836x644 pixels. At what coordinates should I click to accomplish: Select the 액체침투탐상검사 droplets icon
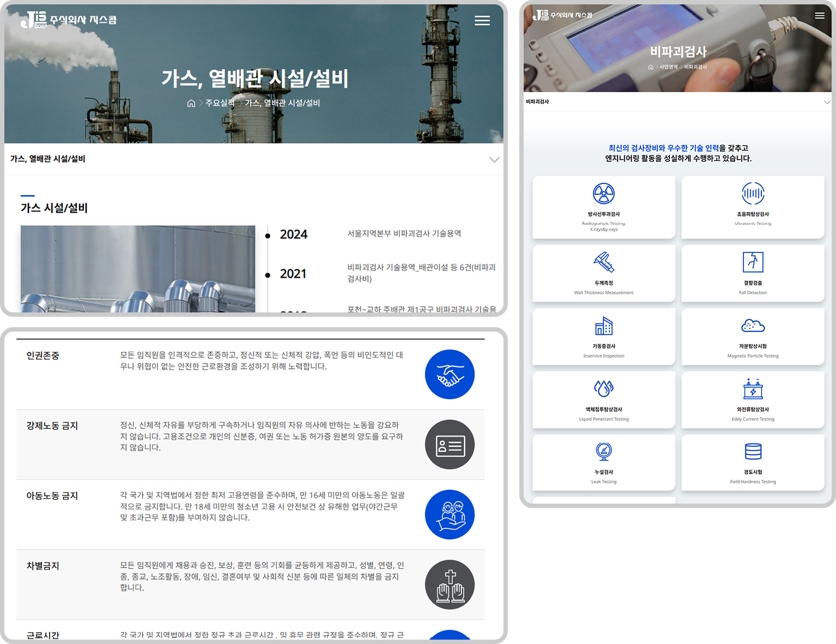[x=604, y=388]
